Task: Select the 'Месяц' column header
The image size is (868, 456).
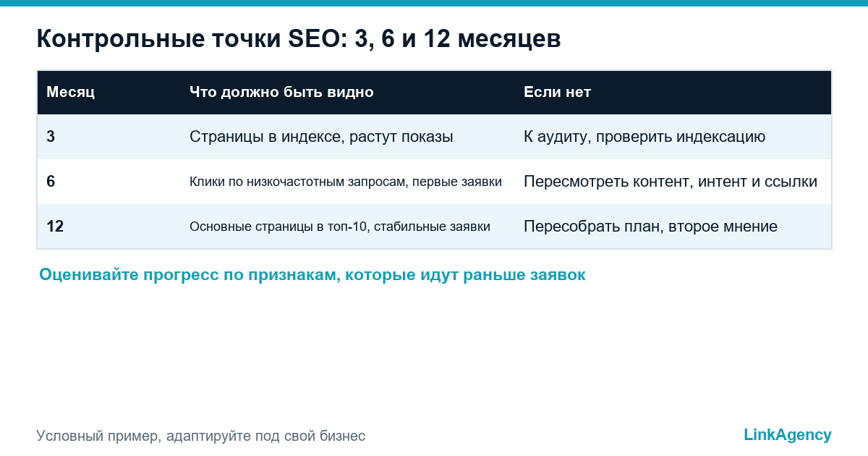Action: pyautogui.click(x=71, y=92)
